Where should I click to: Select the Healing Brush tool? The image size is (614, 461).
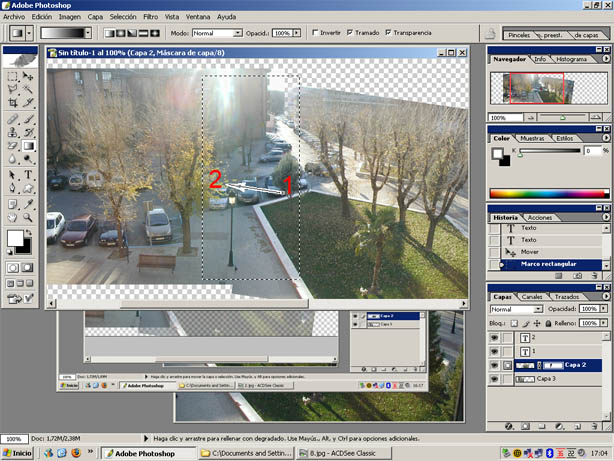tap(13, 119)
